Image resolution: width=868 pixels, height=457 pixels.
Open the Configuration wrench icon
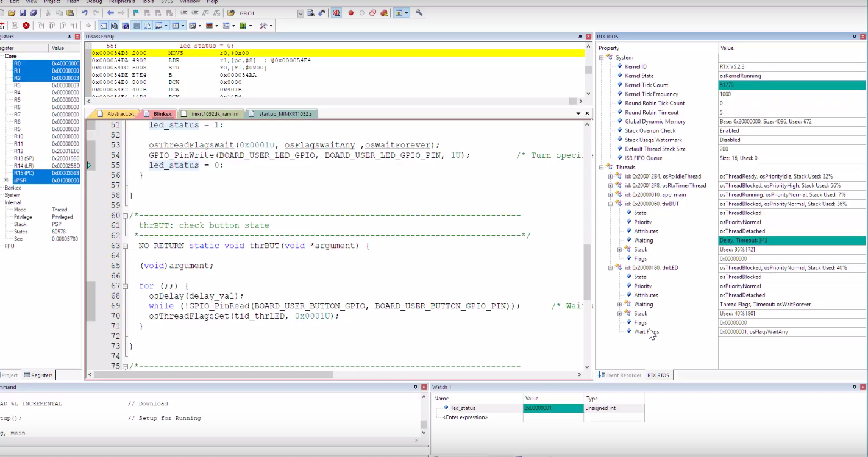click(x=419, y=13)
